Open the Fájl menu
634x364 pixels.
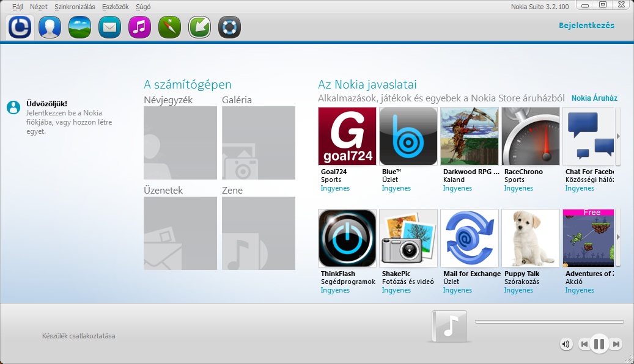17,7
